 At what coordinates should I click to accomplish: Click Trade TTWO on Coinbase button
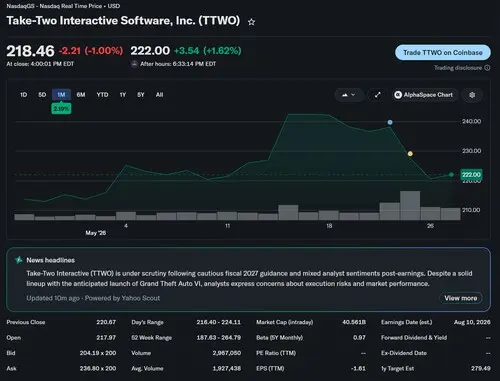click(443, 53)
